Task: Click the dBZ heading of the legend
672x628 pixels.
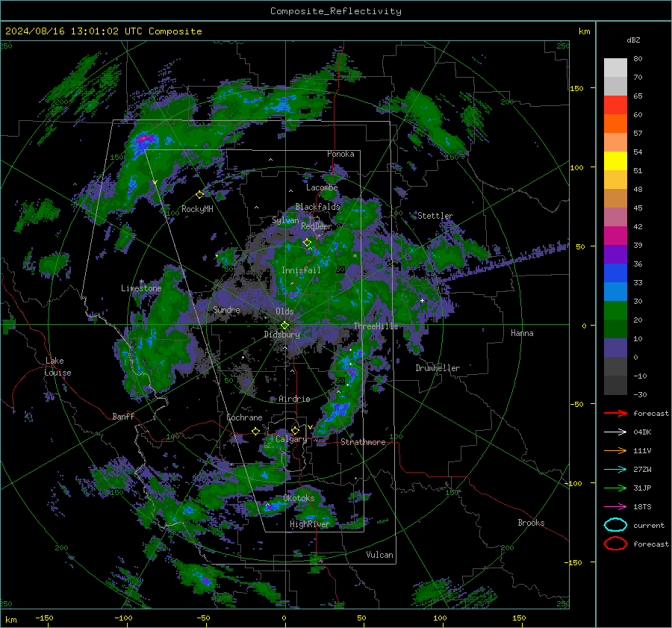Action: 633,40
